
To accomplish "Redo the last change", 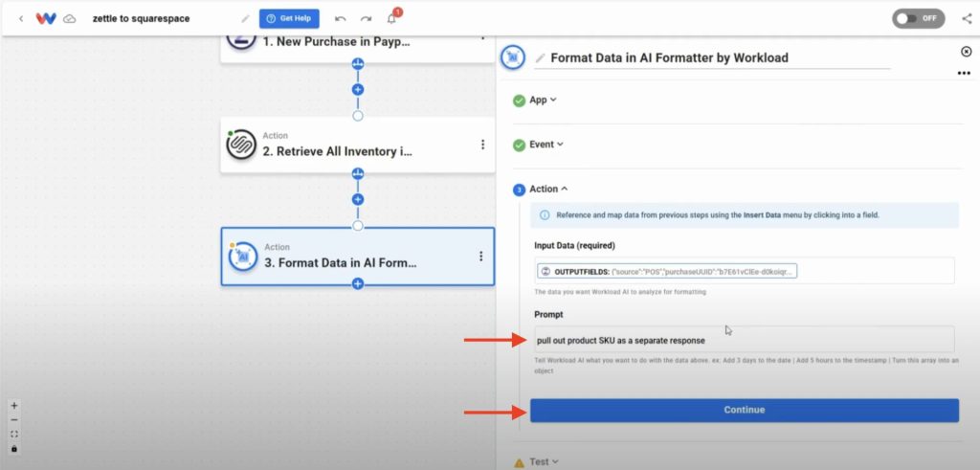I will (366, 19).
